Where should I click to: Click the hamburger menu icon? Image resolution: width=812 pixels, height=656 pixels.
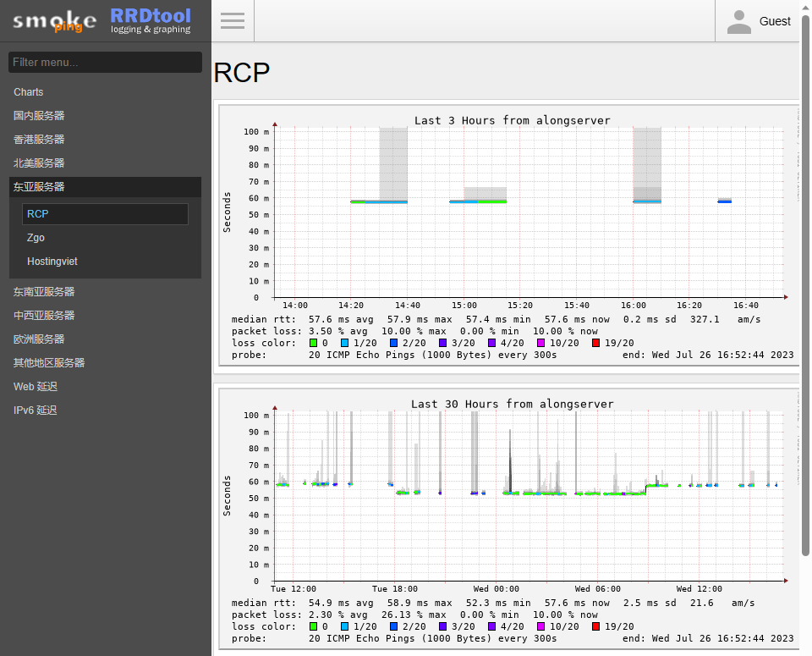point(233,21)
